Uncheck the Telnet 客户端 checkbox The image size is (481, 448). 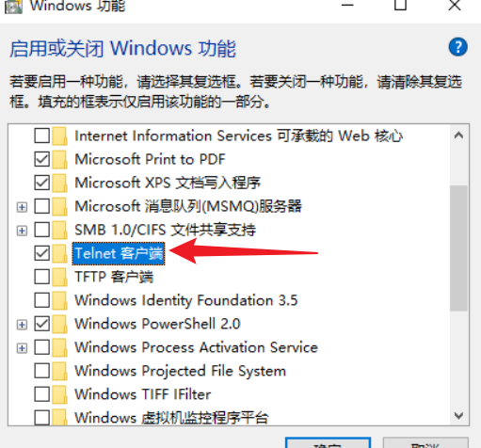click(42, 253)
